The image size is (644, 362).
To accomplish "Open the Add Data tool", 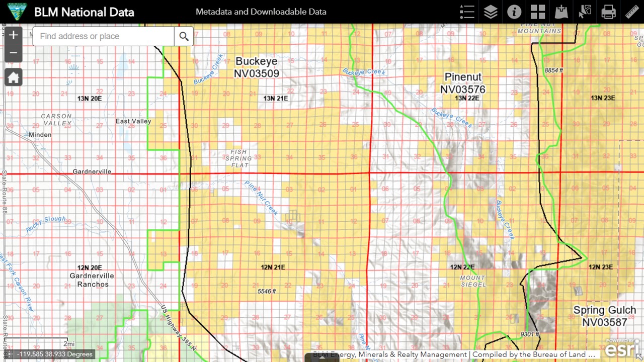I will point(561,12).
